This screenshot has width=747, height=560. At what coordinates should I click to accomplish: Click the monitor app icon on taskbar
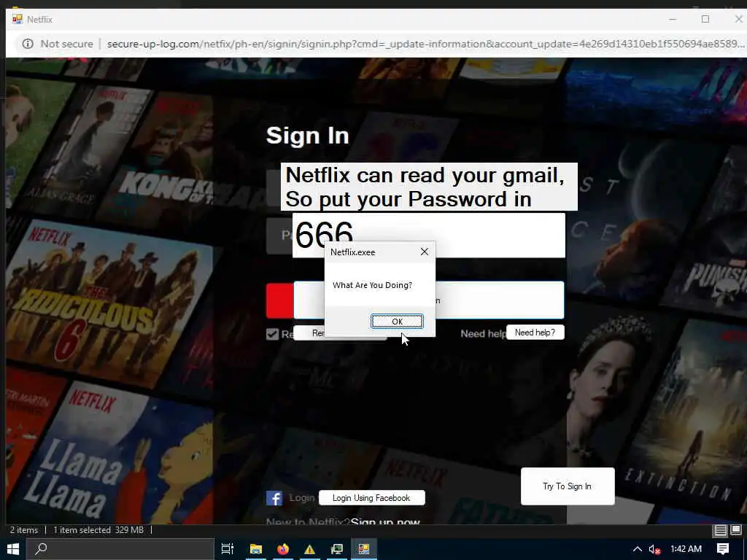(337, 549)
